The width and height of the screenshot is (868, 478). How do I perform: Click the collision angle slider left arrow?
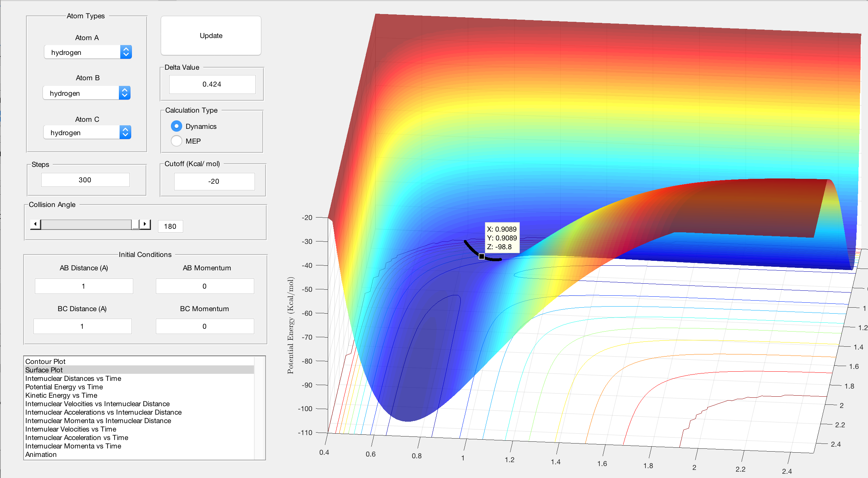(35, 224)
